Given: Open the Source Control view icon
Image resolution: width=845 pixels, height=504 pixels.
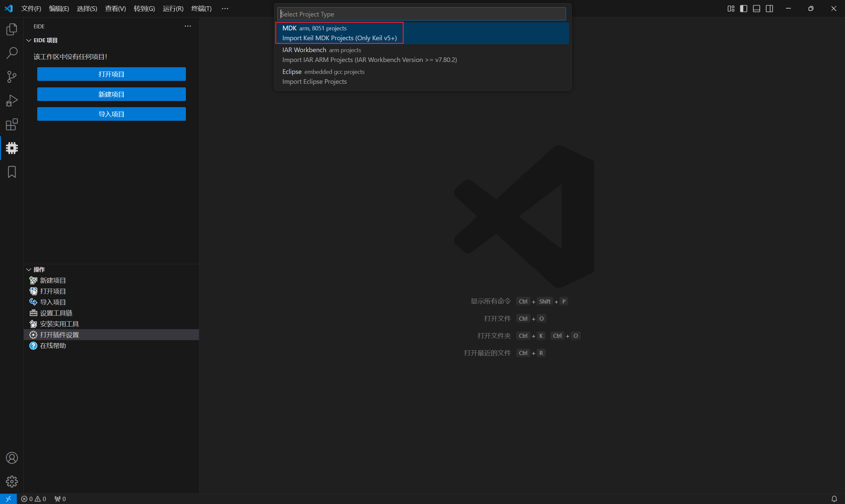Looking at the screenshot, I should [x=12, y=77].
